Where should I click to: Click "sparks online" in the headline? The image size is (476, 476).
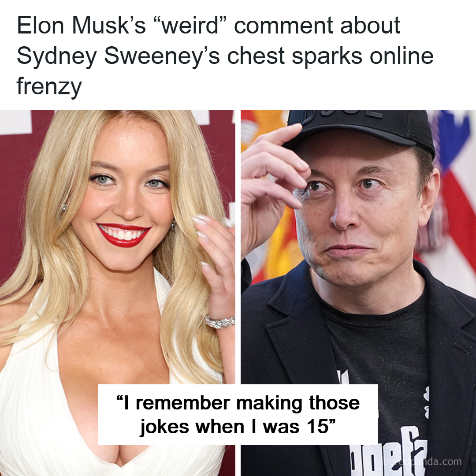(362, 56)
